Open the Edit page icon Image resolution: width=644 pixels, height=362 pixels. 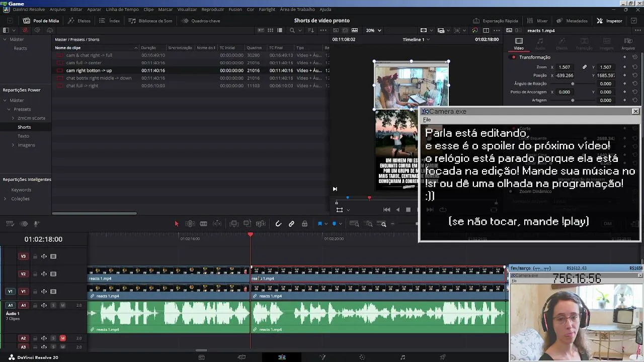[282, 357]
